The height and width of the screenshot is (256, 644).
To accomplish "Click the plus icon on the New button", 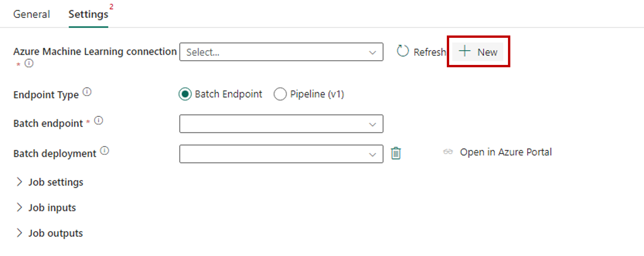I will [465, 52].
